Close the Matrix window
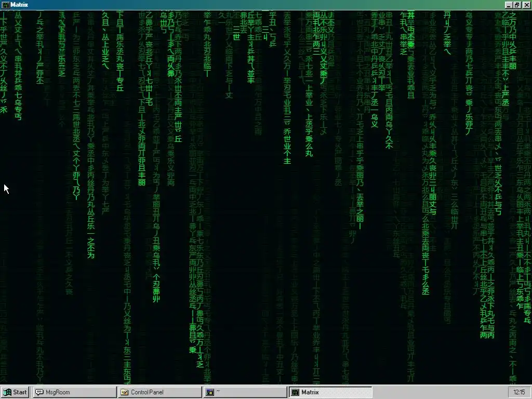Image resolution: width=532 pixels, height=399 pixels. tap(526, 5)
